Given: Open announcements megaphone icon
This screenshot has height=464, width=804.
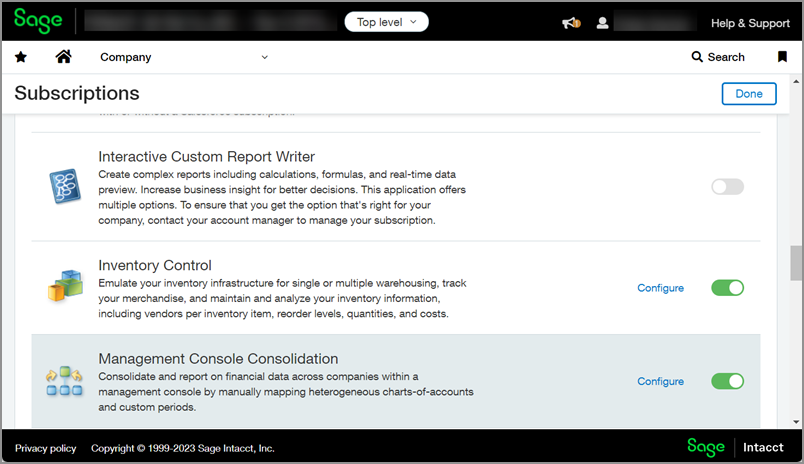Looking at the screenshot, I should tap(571, 23).
